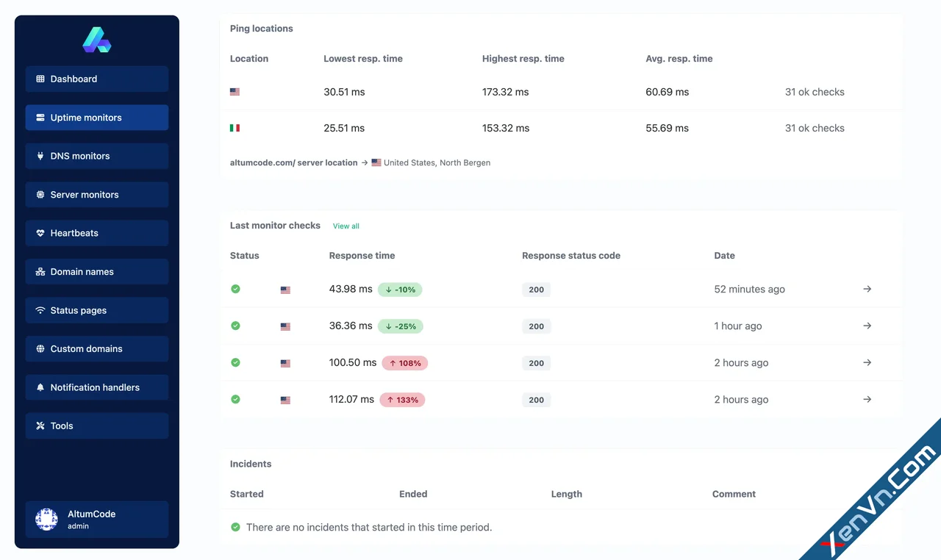Open the Heartbeats section

pyautogui.click(x=96, y=233)
